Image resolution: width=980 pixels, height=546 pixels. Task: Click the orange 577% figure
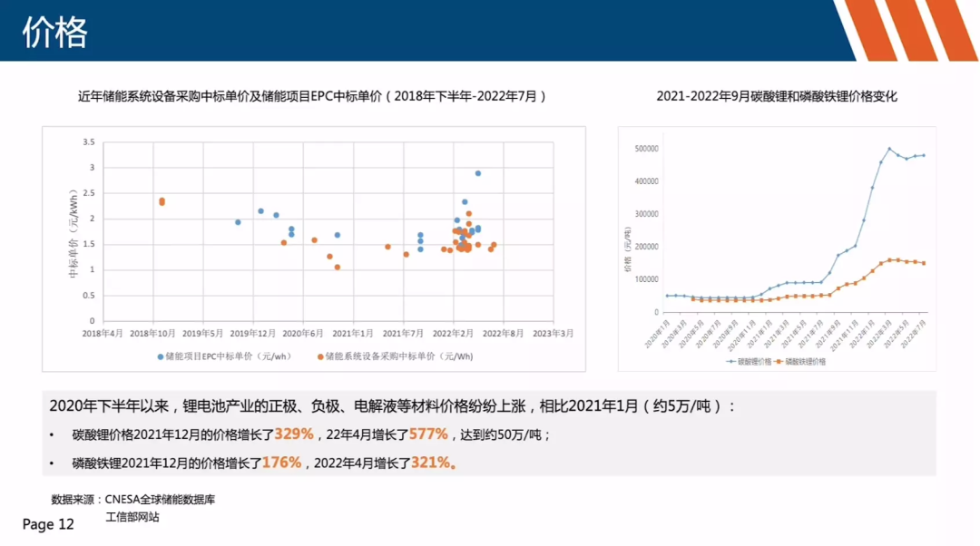(428, 434)
